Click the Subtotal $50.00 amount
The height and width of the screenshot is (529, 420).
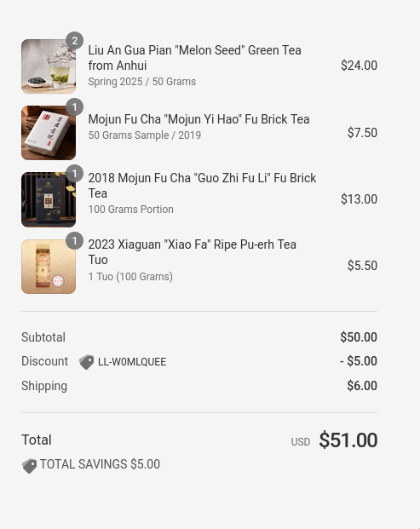359,337
